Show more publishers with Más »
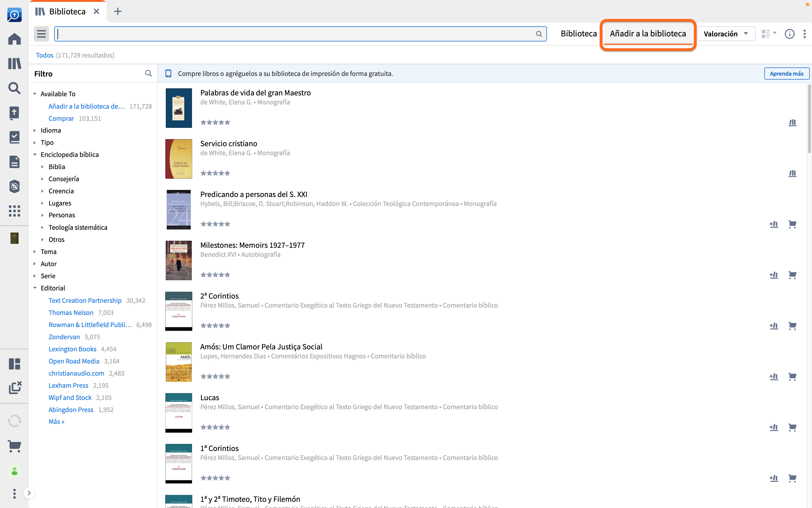This screenshot has height=508, width=812. (56, 422)
